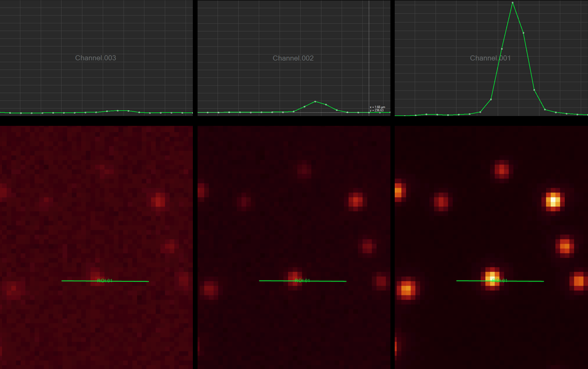Screen dimensions: 588x369
Task: Click the right endpoint of the middle image ROI line
Action: [x=346, y=281]
